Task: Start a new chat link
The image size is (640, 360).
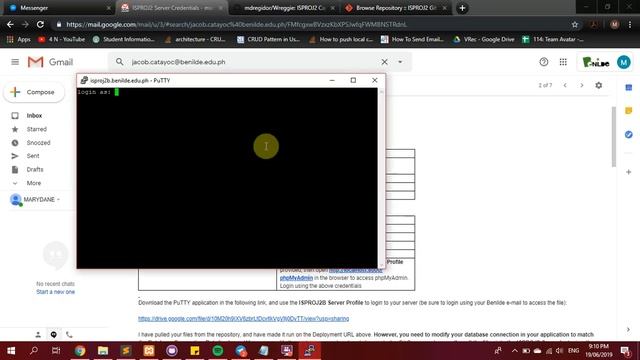Action: (x=56, y=292)
